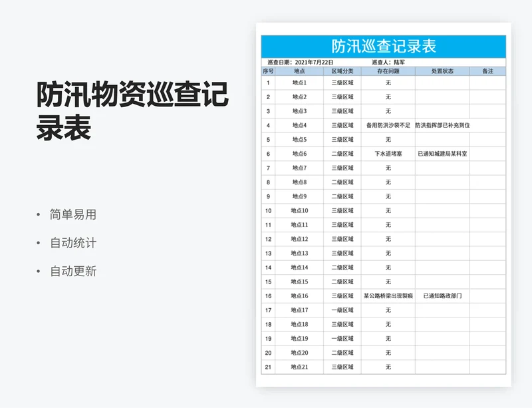Click the bullet text '自动统计'

point(73,243)
